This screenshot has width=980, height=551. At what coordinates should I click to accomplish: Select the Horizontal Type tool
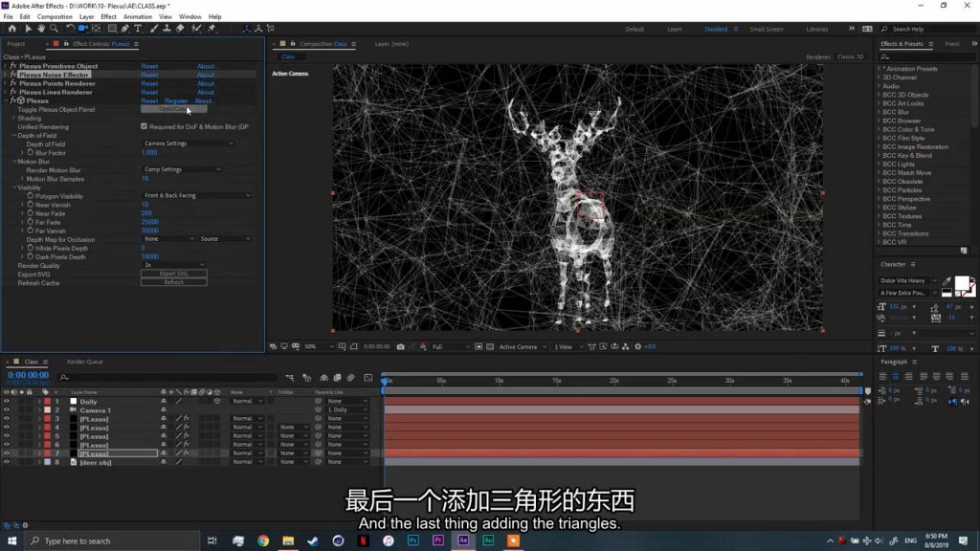click(x=138, y=28)
